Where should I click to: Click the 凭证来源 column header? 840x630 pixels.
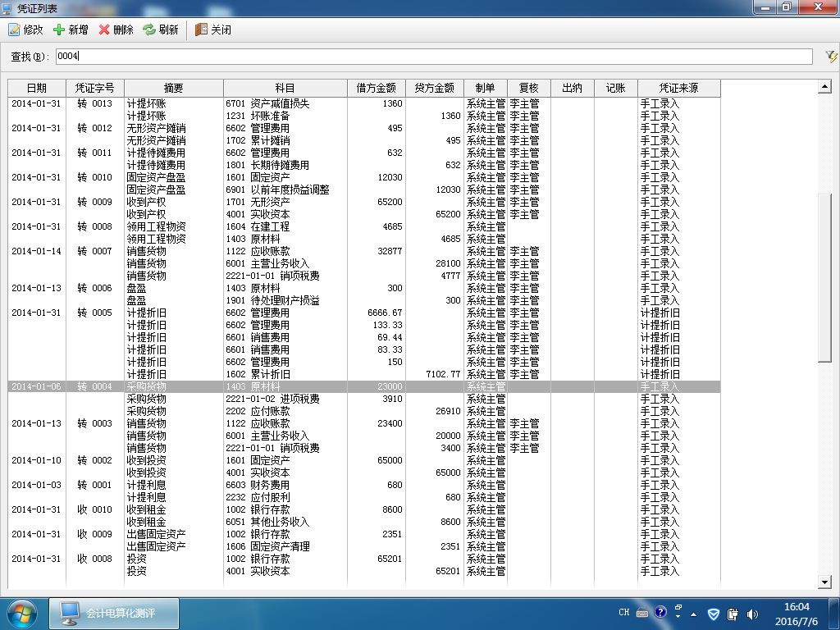pos(678,88)
